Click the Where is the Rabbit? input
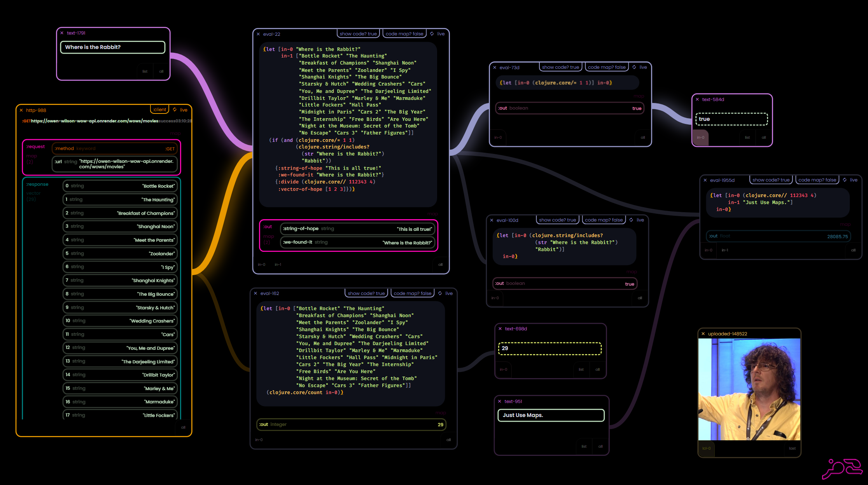Image resolution: width=868 pixels, height=485 pixels. pyautogui.click(x=113, y=47)
